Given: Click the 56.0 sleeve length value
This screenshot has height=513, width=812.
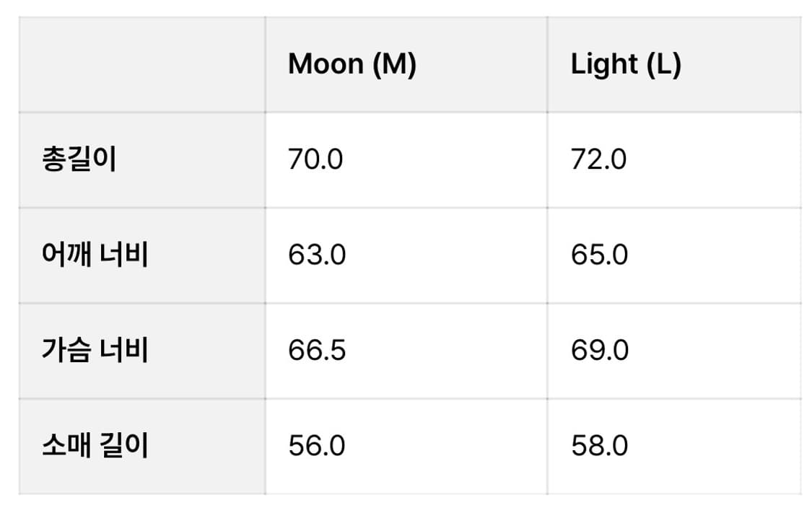Looking at the screenshot, I should pos(316,446).
